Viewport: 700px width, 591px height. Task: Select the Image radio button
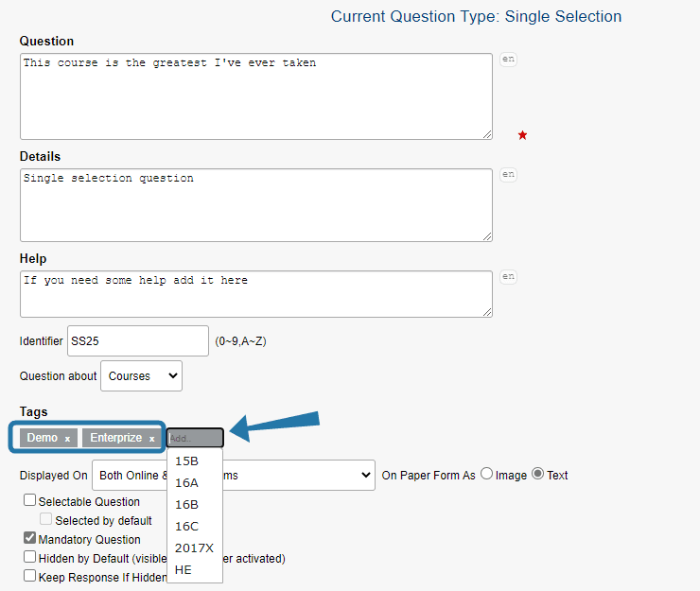pyautogui.click(x=487, y=475)
